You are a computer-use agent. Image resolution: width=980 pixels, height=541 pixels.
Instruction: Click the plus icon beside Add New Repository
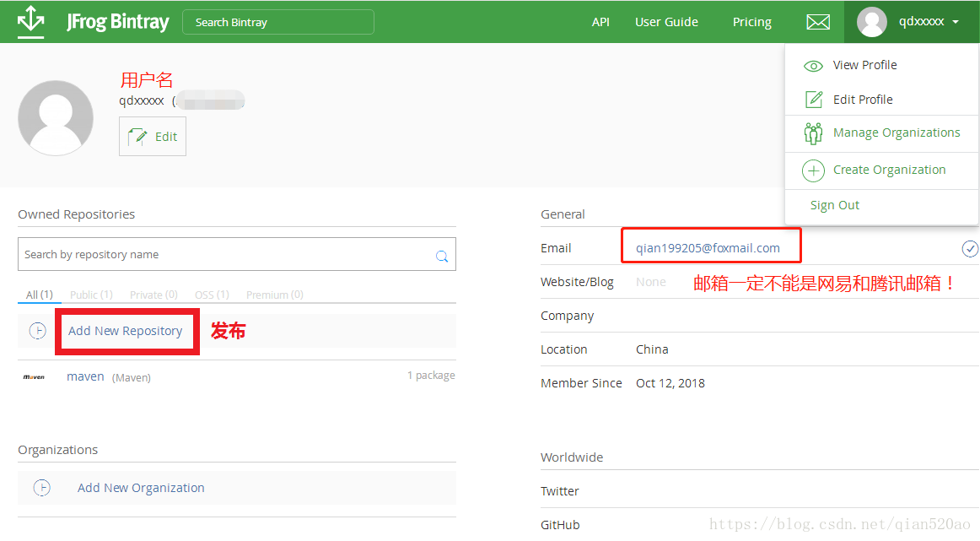point(37,331)
